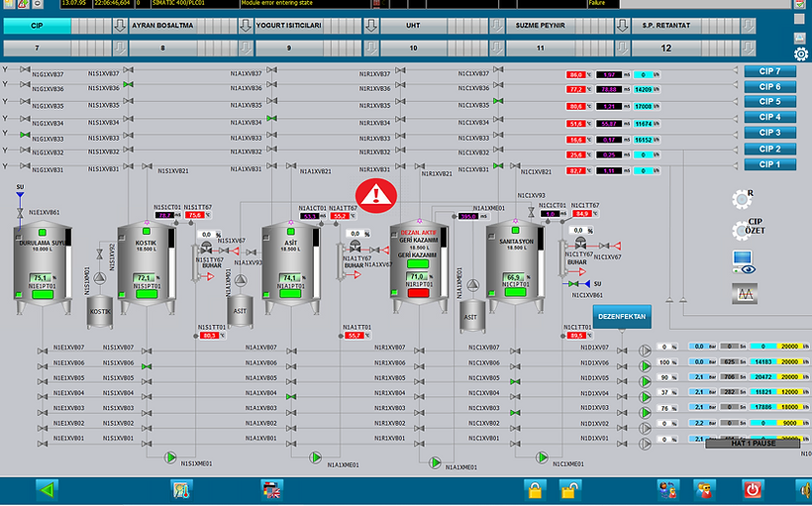
Task: Select pump N1S1XME01 below Kostik tank
Action: click(170, 457)
